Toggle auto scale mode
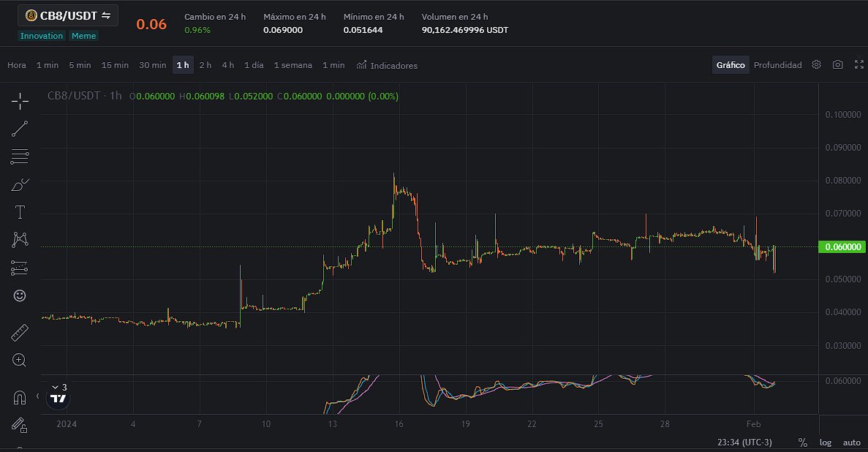Screen dimensions: 868x452 coord(851,442)
